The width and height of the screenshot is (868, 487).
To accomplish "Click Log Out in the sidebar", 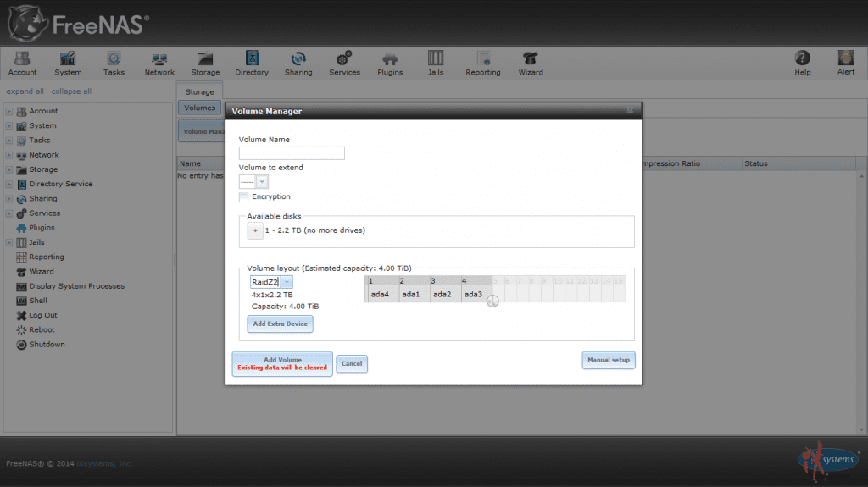I will point(42,315).
